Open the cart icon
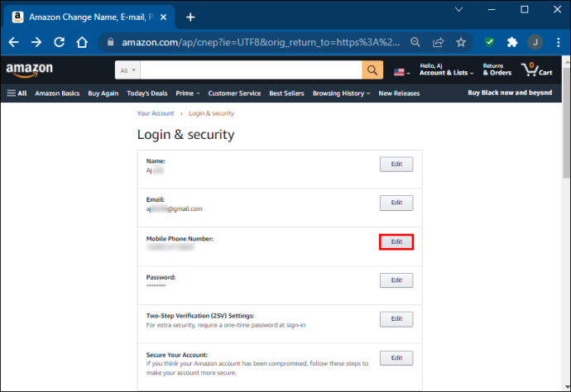This screenshot has height=392, width=571. coord(537,69)
